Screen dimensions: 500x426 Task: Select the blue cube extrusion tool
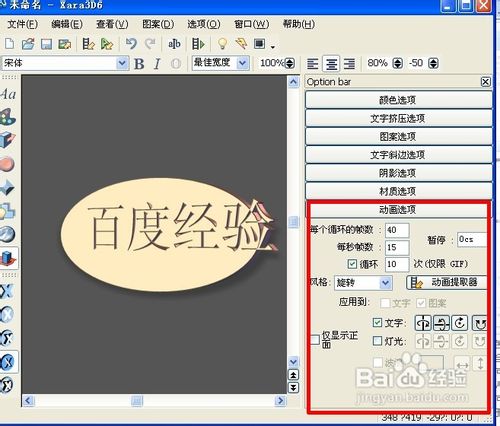tap(8, 140)
